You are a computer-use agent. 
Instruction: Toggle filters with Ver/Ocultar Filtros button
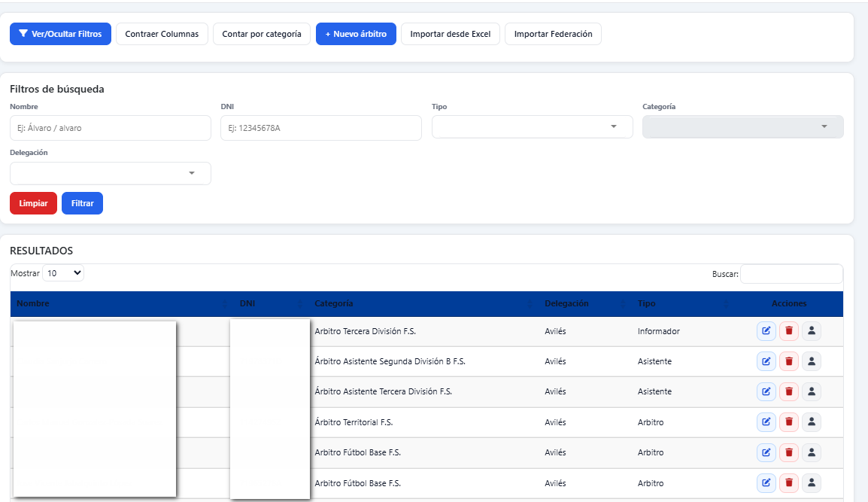pyautogui.click(x=60, y=34)
